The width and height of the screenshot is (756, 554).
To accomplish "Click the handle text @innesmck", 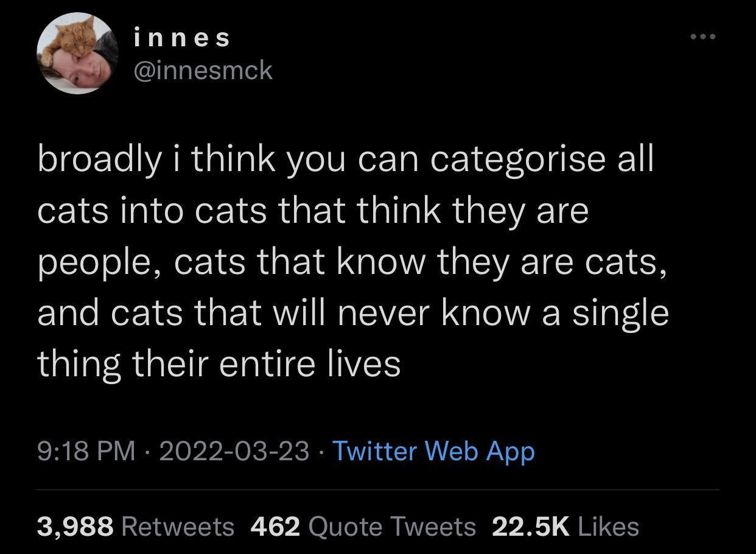I will (x=203, y=70).
